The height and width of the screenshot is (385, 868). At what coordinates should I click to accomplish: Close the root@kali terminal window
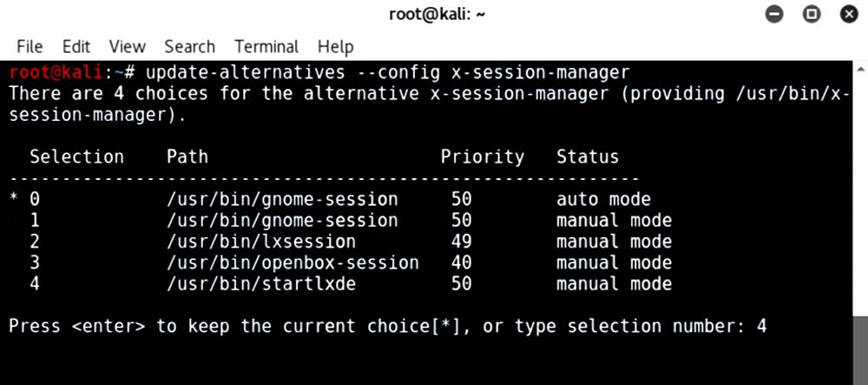pyautogui.click(x=849, y=14)
